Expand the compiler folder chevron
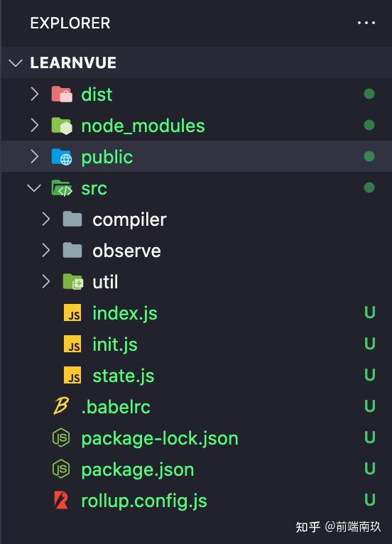 click(x=45, y=219)
